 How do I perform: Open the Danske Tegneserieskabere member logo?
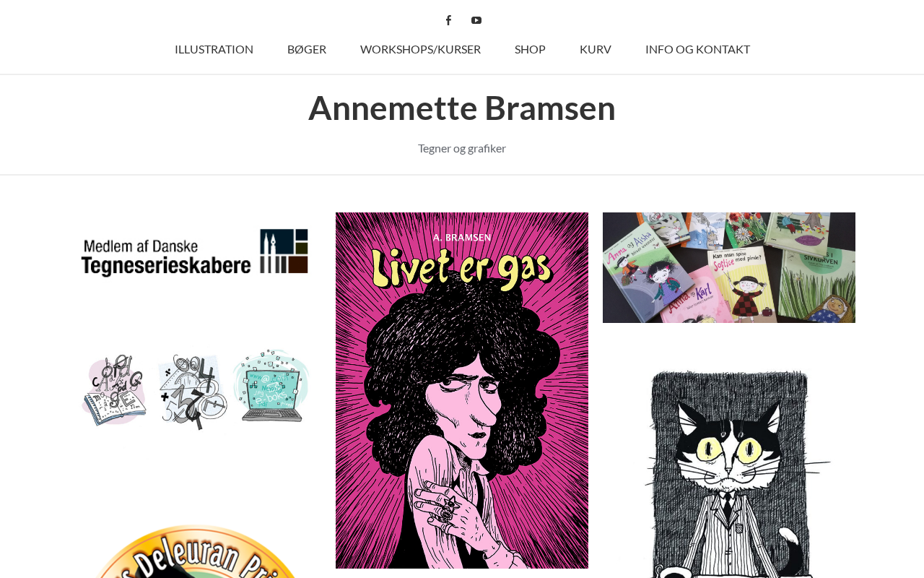click(195, 252)
